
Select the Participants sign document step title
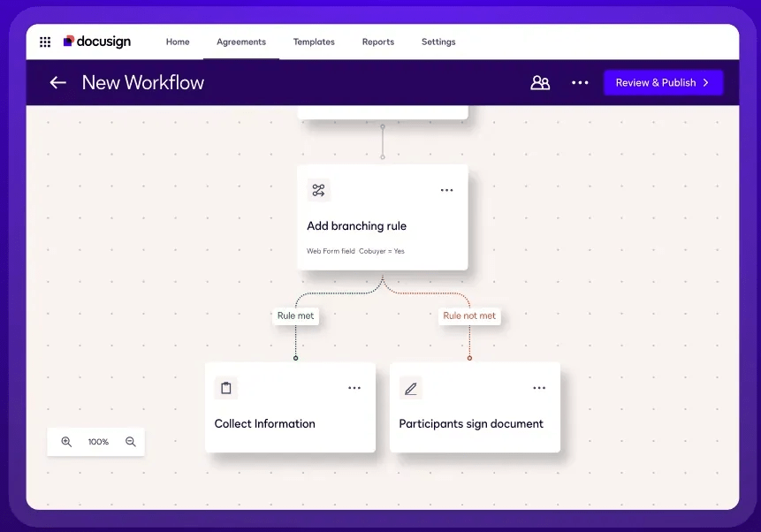coord(471,424)
